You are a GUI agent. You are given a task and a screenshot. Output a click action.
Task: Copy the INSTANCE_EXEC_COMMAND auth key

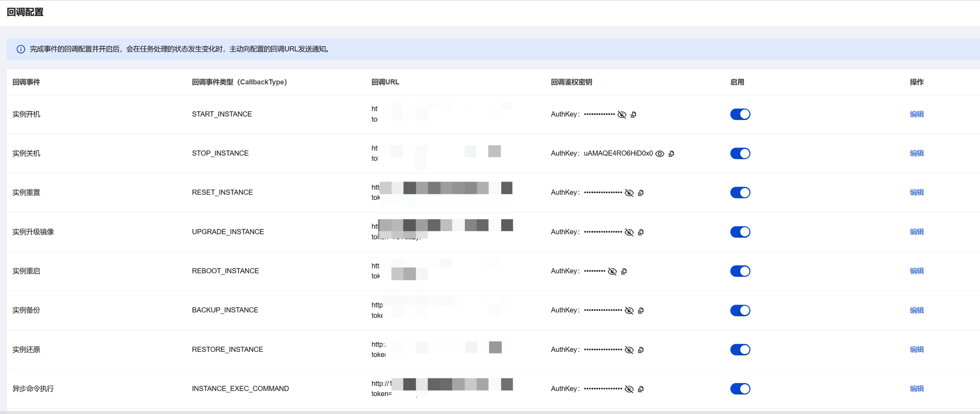(x=641, y=389)
